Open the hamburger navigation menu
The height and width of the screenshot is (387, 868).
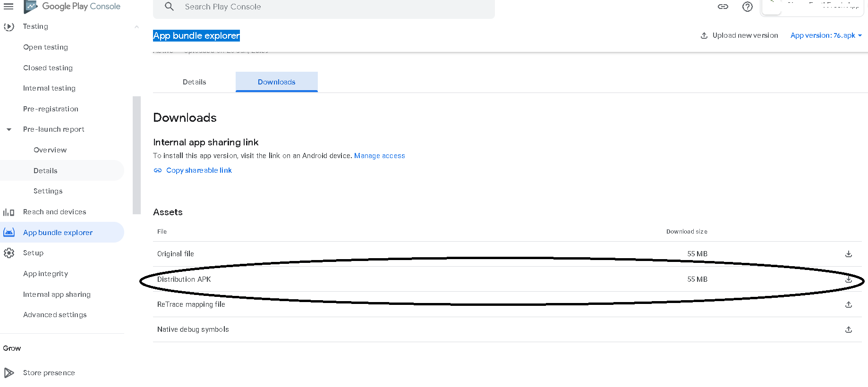[9, 7]
